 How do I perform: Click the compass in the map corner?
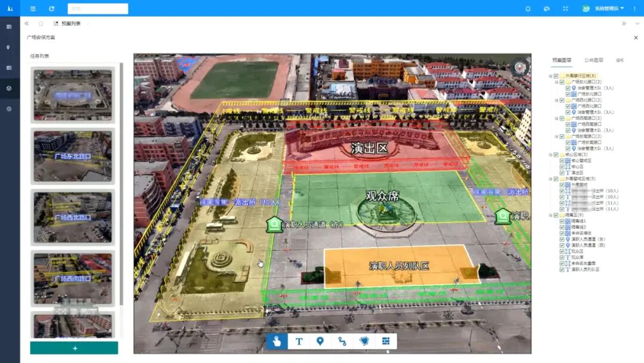click(x=519, y=67)
